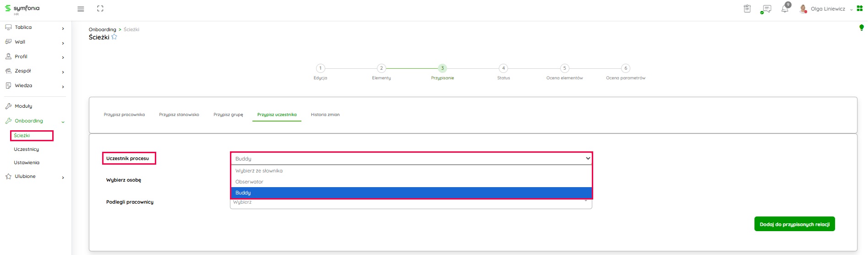Go to Uczestnicy in sidebar
Viewport: 868px width, 255px height.
27,150
